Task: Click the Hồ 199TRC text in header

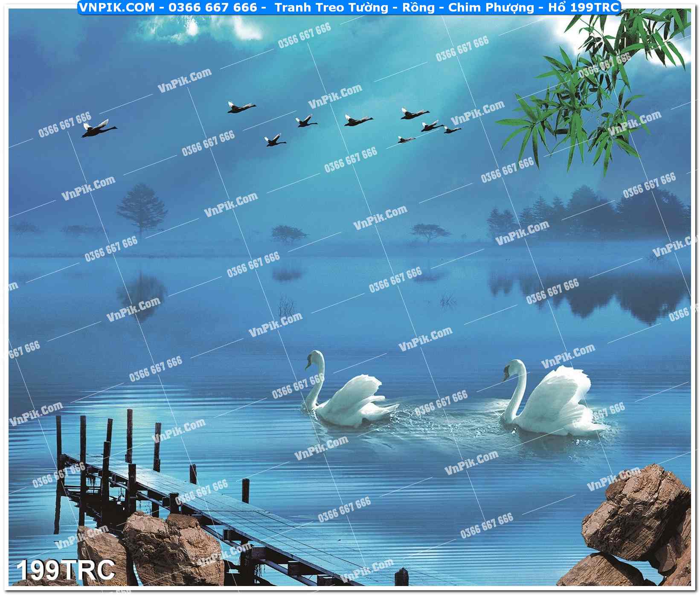Action: (x=583, y=7)
